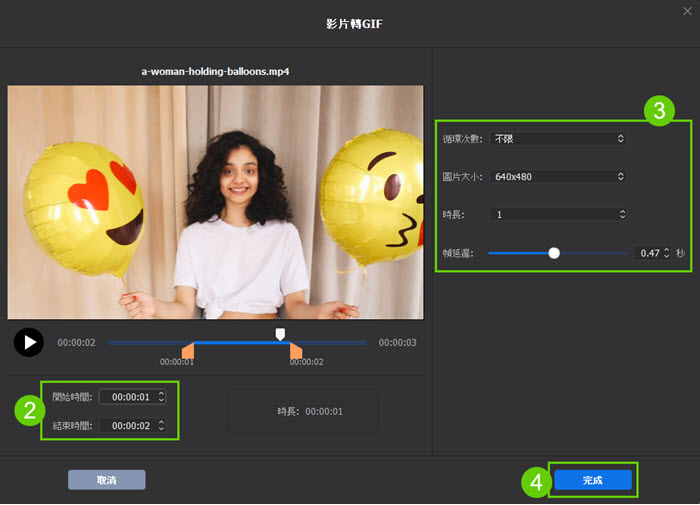Open the 圖片大小 640x480 dropdown
The image size is (700, 505).
[x=558, y=177]
